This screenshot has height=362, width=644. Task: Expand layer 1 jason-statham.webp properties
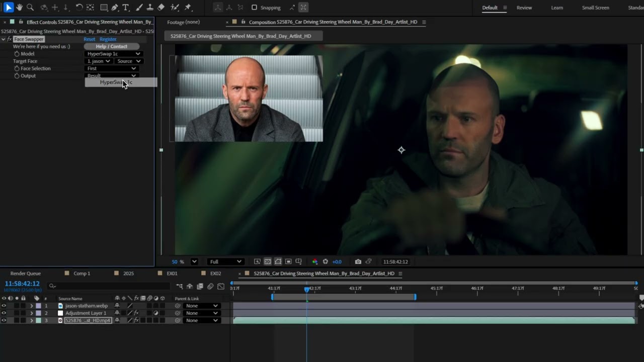[x=31, y=306]
